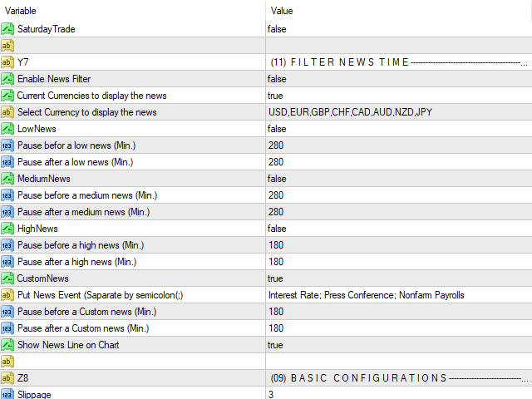Click the string icon beside Put News Event
The image size is (532, 399).
(x=7, y=295)
